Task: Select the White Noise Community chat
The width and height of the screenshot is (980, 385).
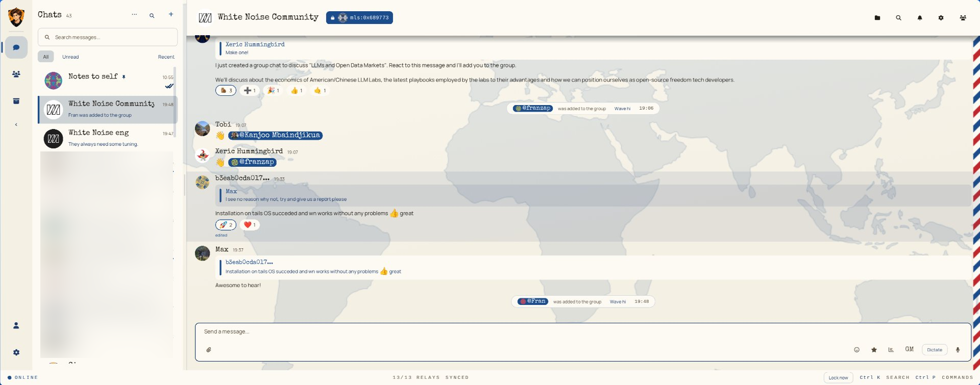Action: (108, 109)
